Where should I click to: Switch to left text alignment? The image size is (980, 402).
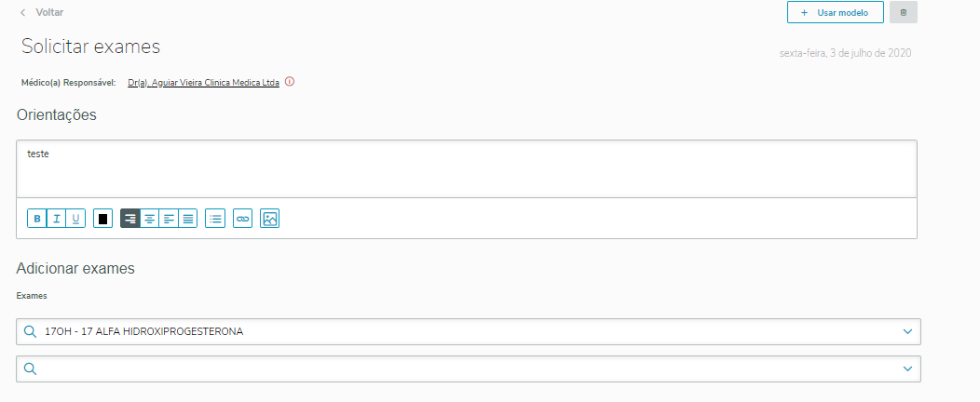[169, 219]
